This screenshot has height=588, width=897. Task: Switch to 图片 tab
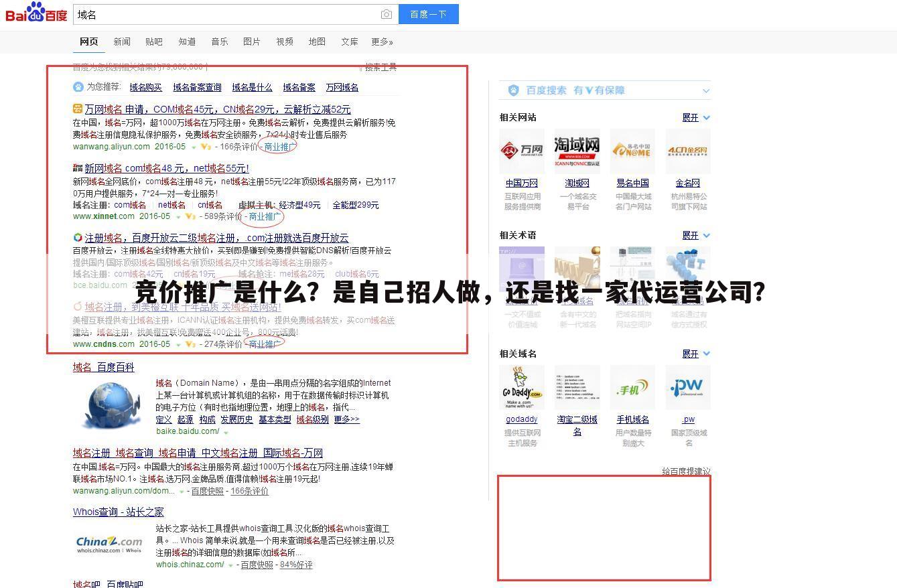[x=252, y=42]
